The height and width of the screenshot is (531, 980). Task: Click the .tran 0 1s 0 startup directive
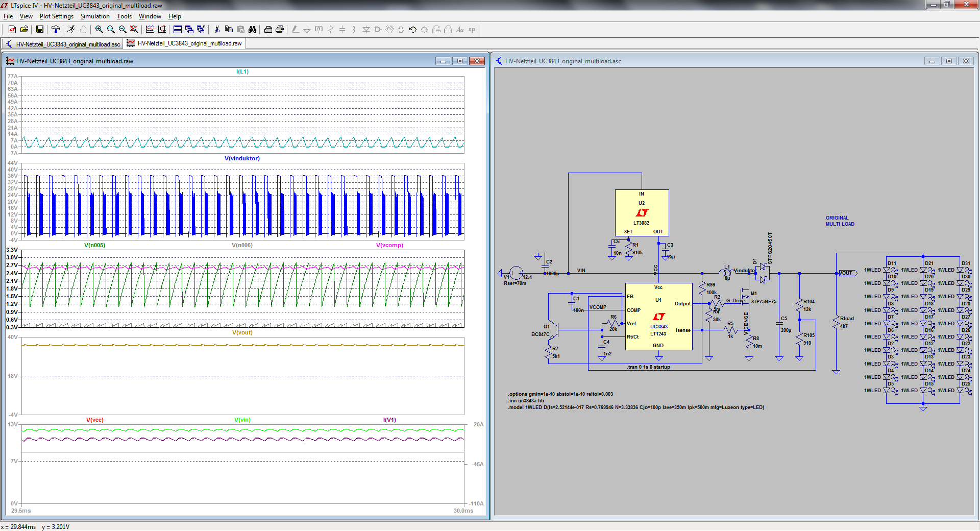(x=648, y=367)
